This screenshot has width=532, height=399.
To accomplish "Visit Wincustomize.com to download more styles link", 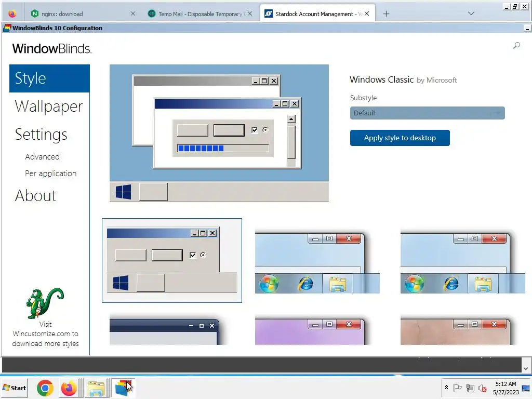I will (46, 334).
